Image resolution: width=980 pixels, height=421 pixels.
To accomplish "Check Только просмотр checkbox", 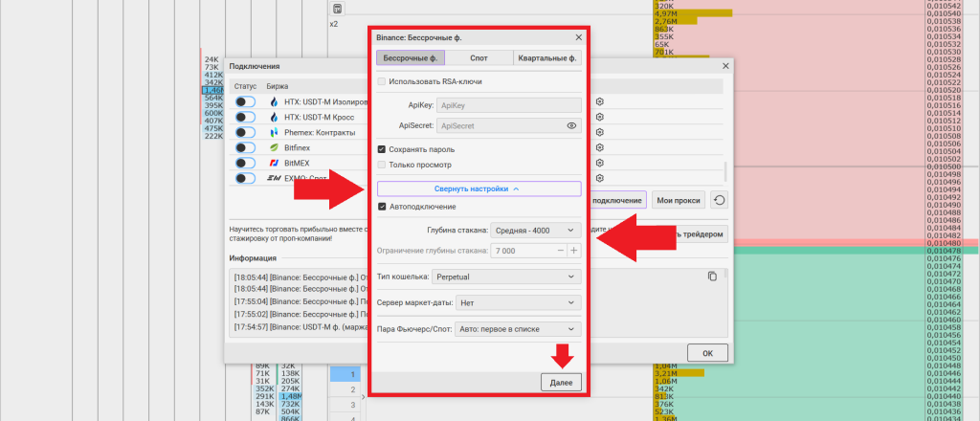I will (382, 165).
